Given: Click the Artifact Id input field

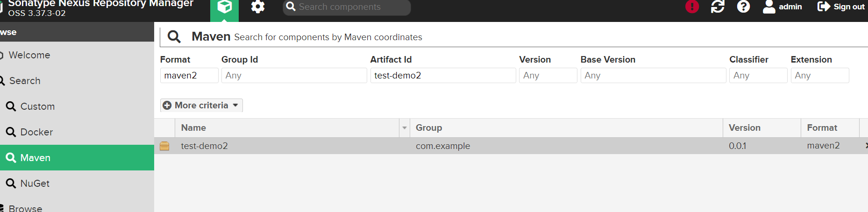Looking at the screenshot, I should [x=442, y=76].
